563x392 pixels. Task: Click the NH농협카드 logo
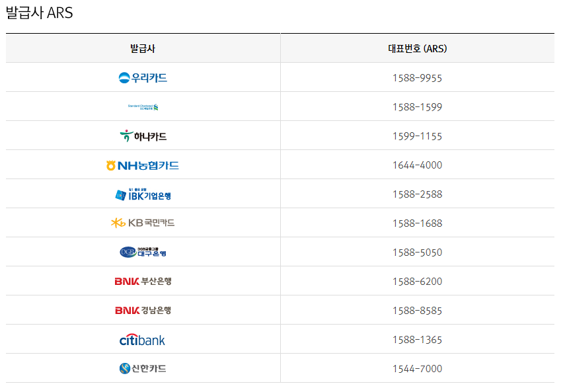143,165
